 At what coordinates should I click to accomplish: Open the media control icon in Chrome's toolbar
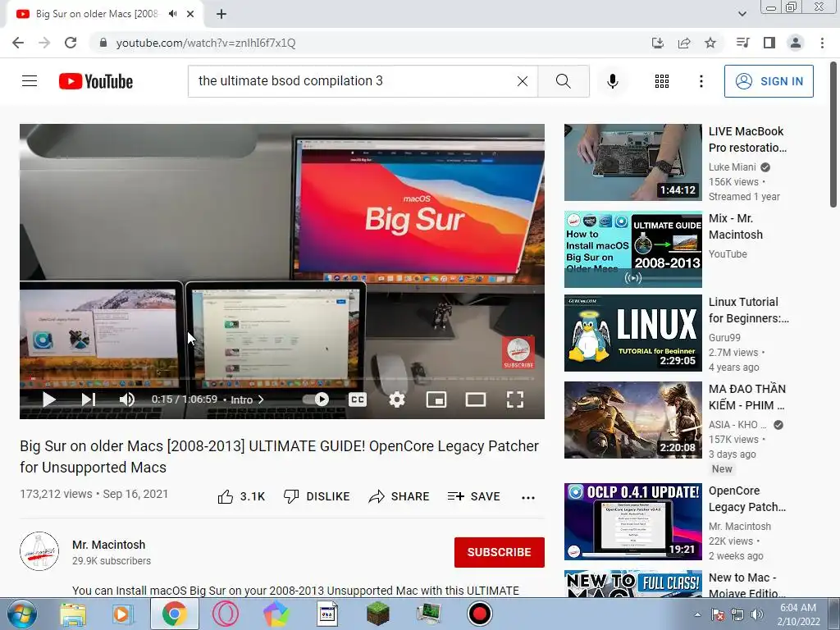(742, 43)
